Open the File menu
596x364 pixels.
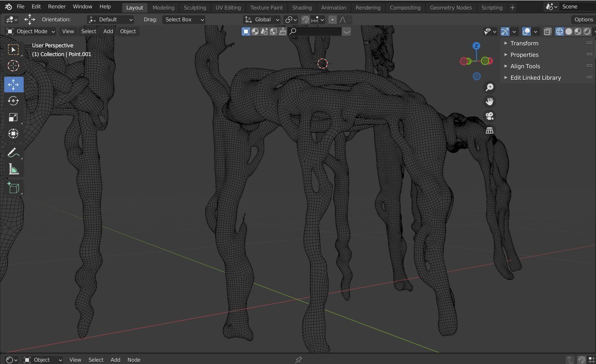pos(21,7)
